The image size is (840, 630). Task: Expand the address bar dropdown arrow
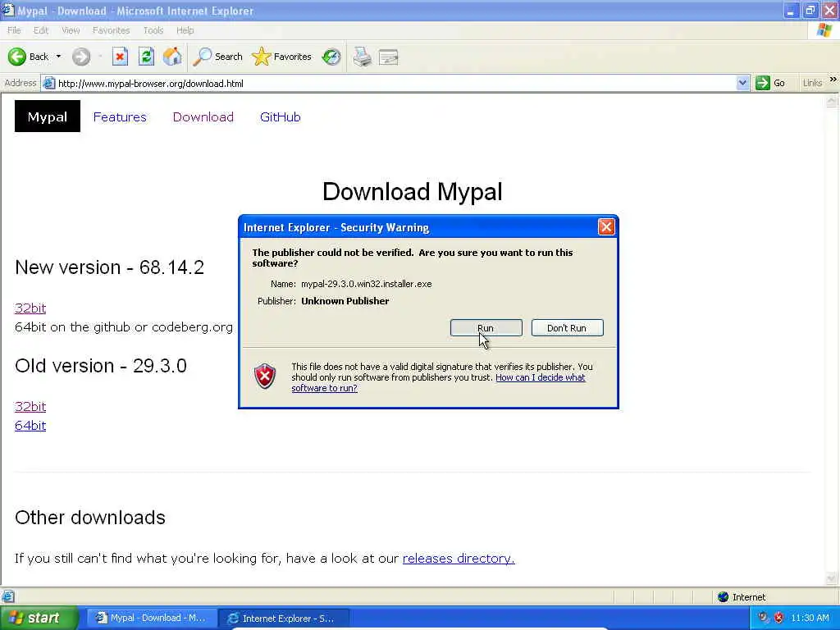[742, 83]
